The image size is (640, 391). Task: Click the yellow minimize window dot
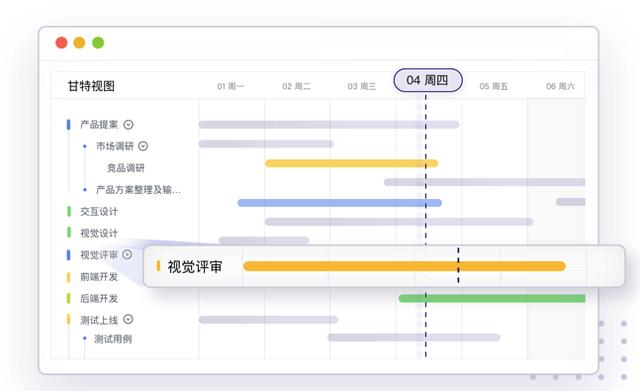79,42
